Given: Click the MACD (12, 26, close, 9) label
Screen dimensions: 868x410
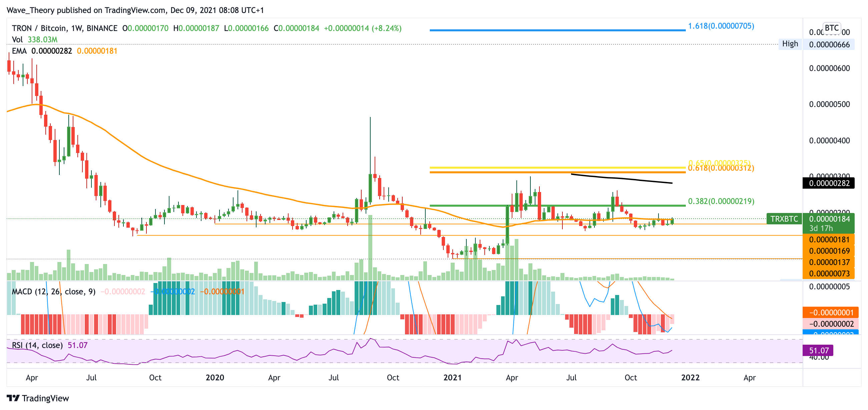Looking at the screenshot, I should pos(54,292).
